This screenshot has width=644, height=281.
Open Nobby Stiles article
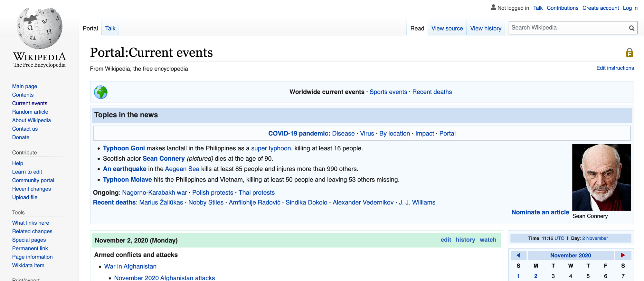(x=206, y=202)
